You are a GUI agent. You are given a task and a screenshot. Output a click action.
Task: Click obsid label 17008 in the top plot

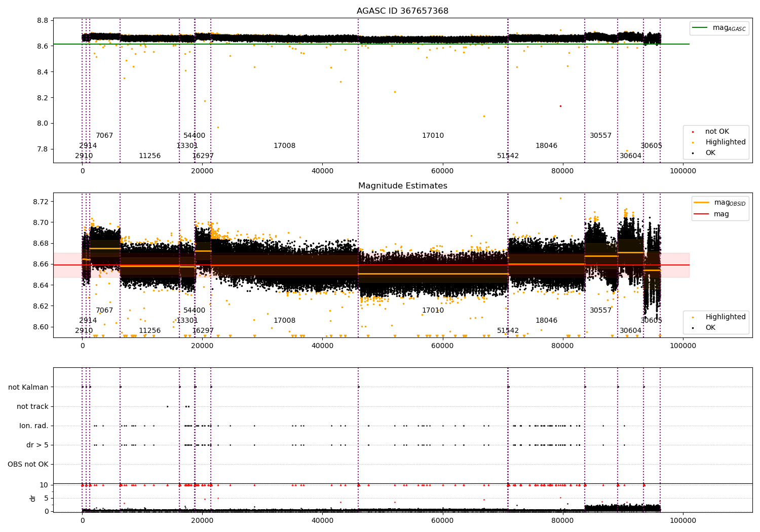(285, 146)
